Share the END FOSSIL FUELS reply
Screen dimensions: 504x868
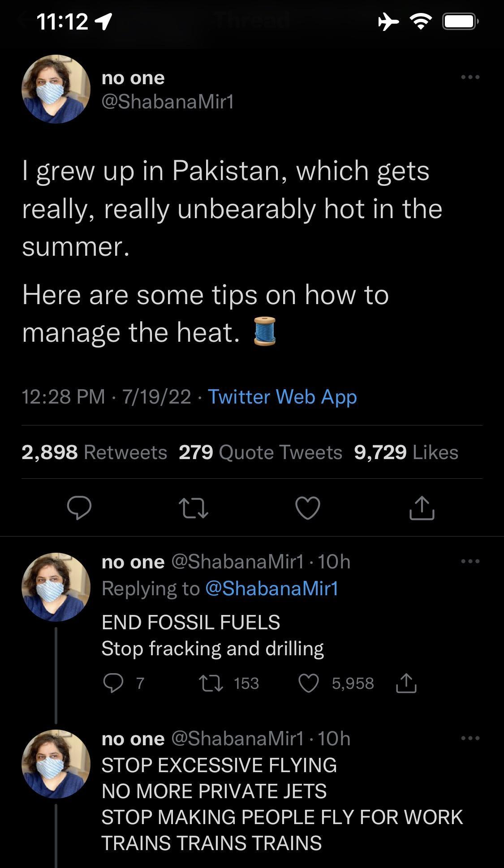point(407,682)
